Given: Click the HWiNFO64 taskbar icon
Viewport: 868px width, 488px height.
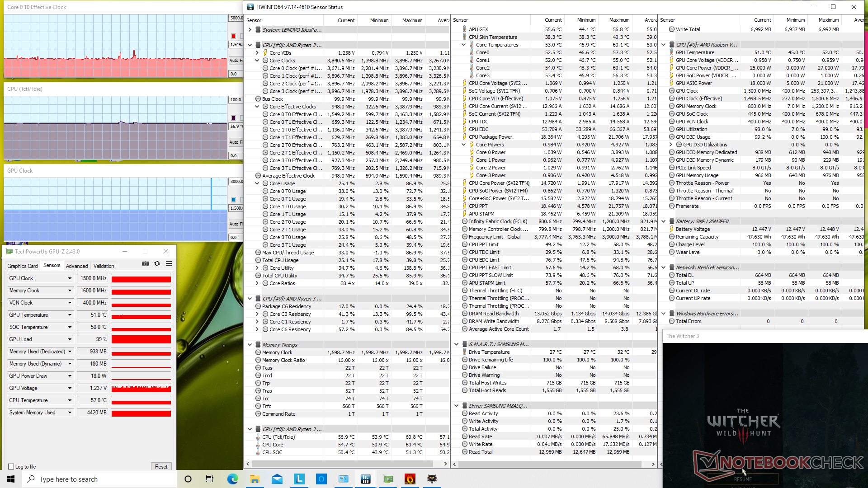Looking at the screenshot, I should [x=365, y=479].
